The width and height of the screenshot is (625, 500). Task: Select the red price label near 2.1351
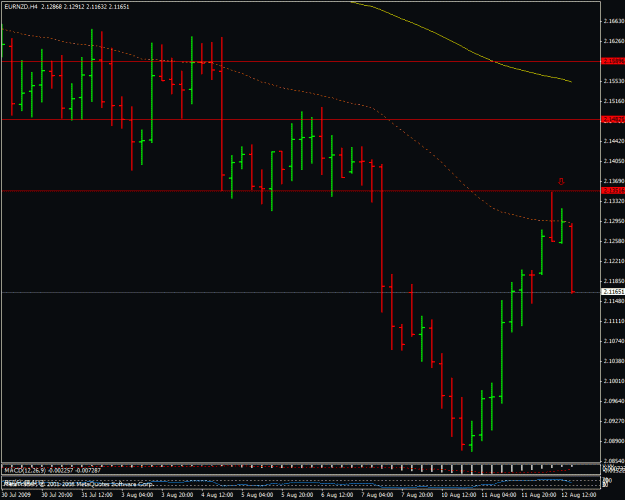coord(613,191)
